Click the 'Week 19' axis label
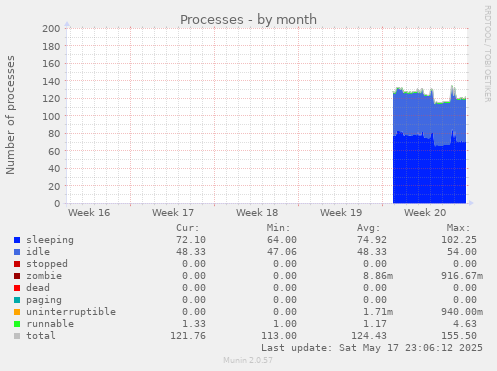The width and height of the screenshot is (497, 371). pos(341,213)
